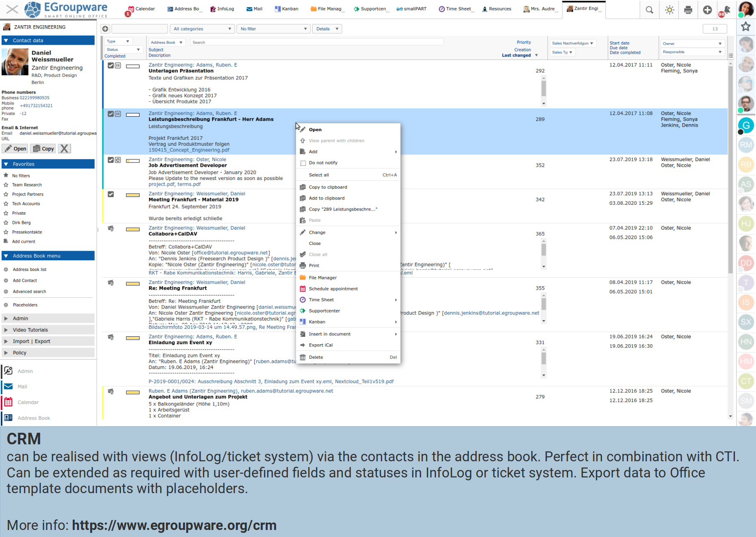Click the X button next to Copy
Screen dimensions: 756x537
click(x=64, y=149)
